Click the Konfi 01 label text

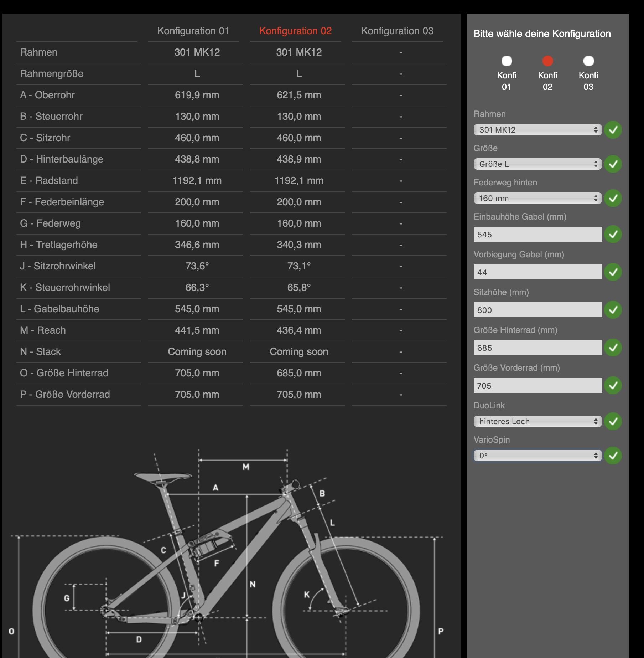pos(507,81)
